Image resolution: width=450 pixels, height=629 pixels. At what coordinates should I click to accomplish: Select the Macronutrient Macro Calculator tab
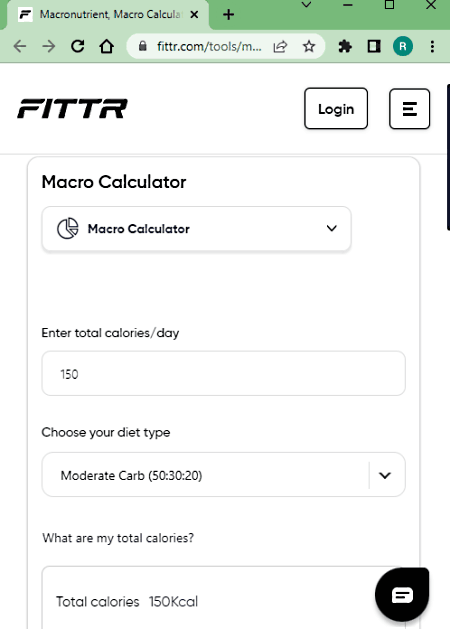tap(108, 15)
